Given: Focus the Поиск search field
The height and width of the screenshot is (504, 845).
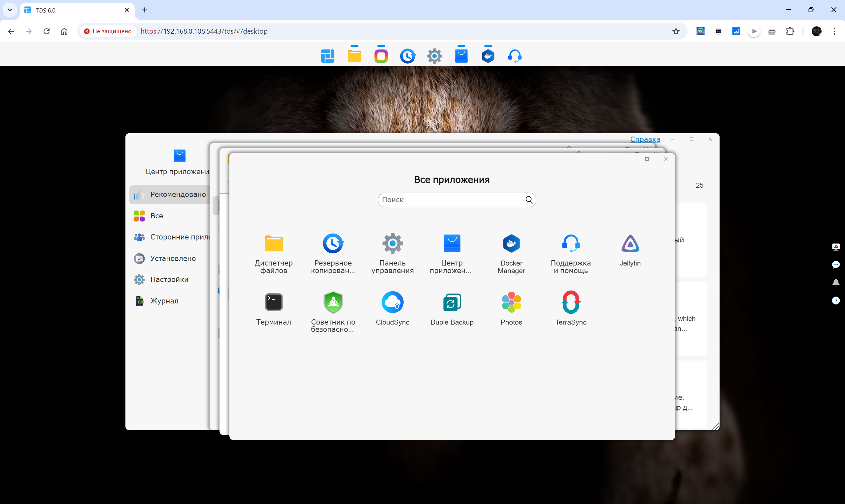Looking at the screenshot, I should coord(451,200).
